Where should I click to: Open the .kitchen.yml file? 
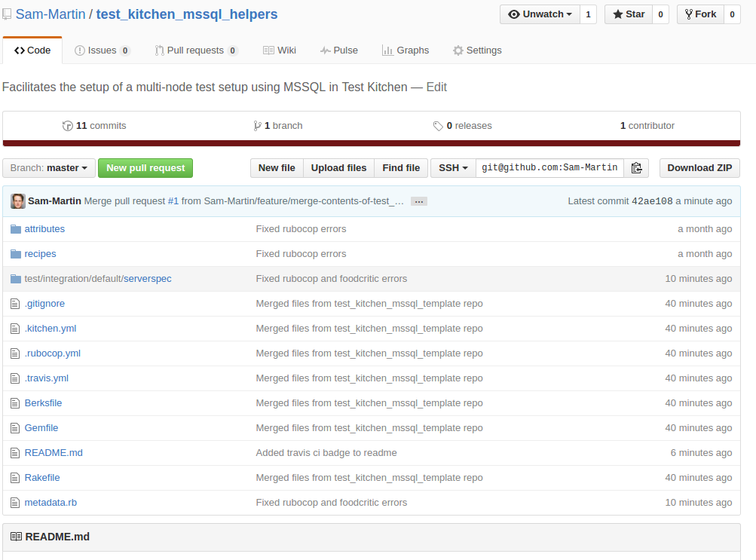pyautogui.click(x=51, y=329)
